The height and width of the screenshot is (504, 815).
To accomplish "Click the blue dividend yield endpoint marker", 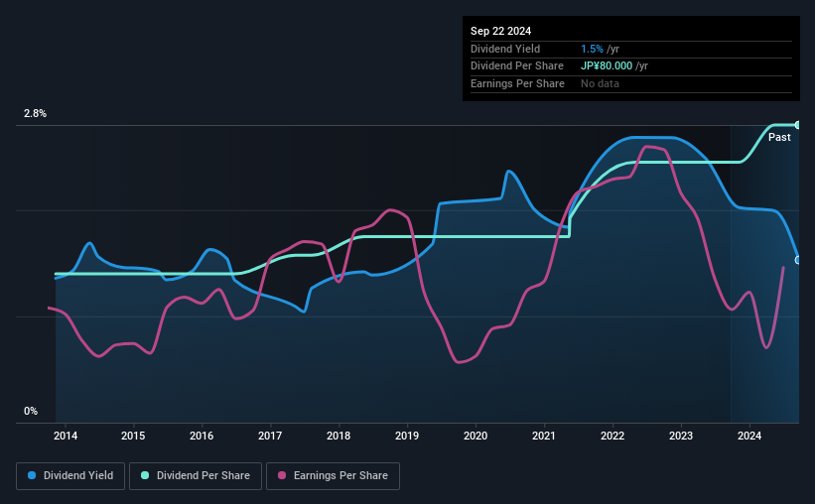I will point(798,260).
